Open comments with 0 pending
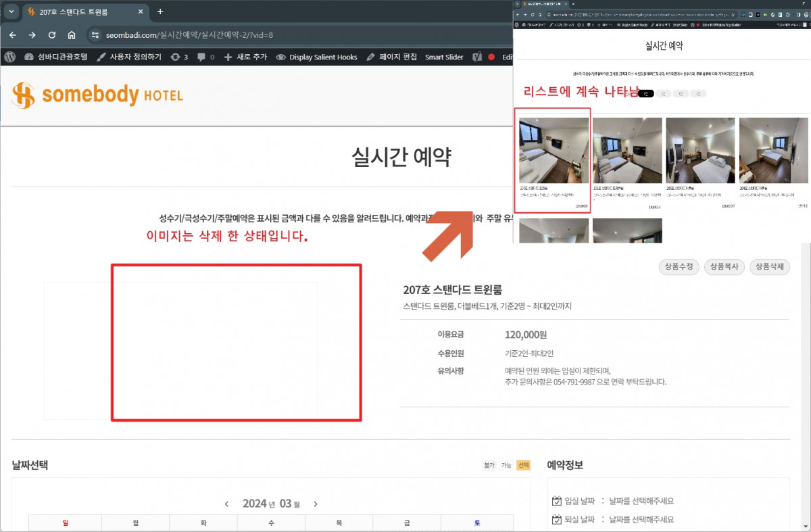Screen dimensions: 811x532 tap(205, 57)
